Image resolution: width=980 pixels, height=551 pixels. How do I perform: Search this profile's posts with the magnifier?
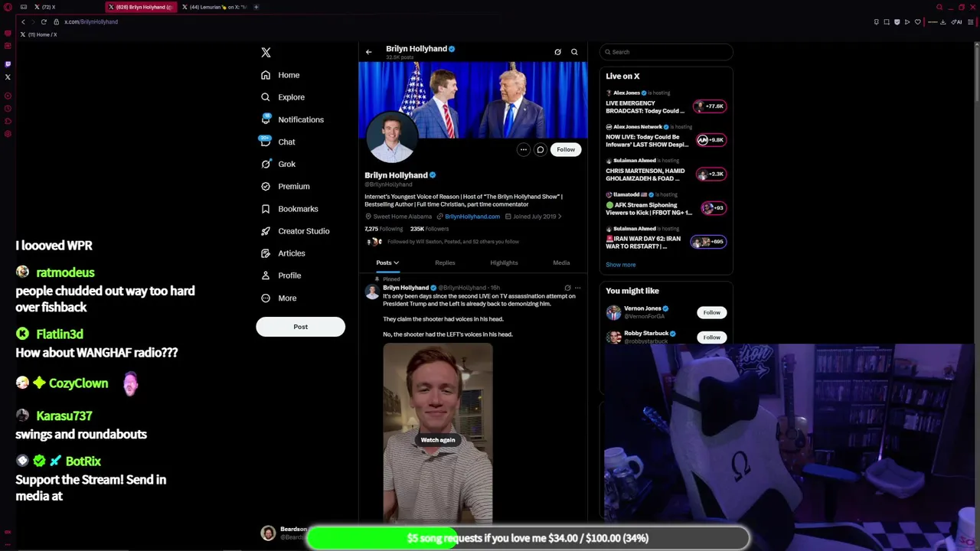pyautogui.click(x=574, y=52)
